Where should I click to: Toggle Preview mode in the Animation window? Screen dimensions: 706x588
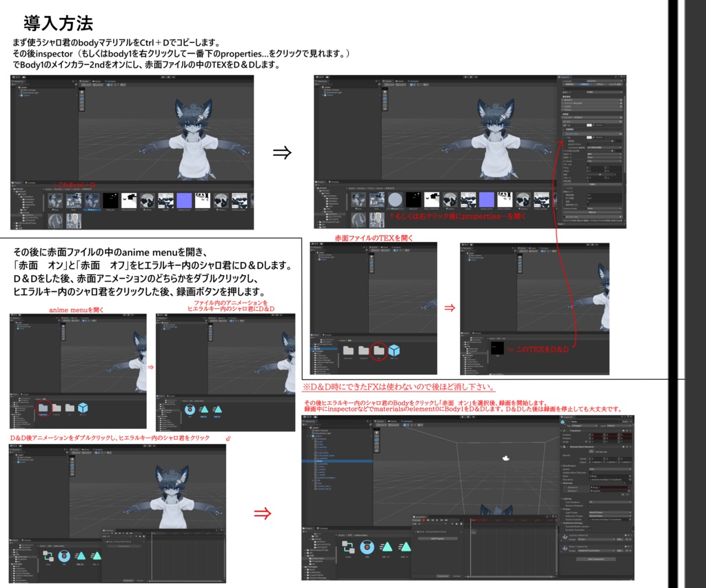(x=417, y=519)
